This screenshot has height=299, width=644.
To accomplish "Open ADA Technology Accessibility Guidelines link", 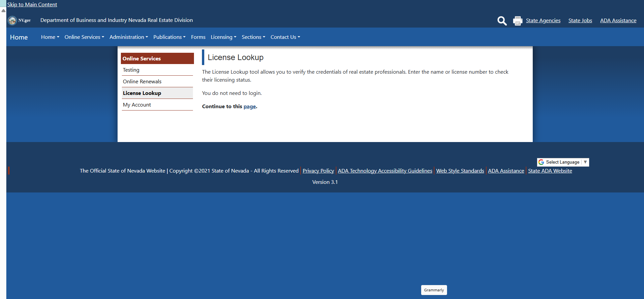I will tap(385, 171).
